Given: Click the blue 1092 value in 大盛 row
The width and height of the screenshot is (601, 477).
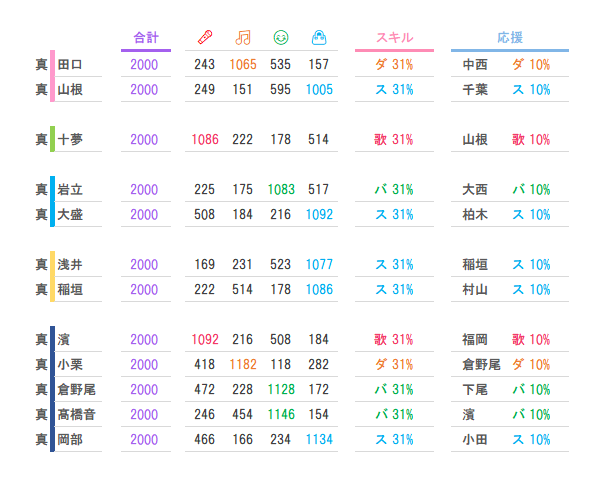Looking at the screenshot, I should click(319, 214).
